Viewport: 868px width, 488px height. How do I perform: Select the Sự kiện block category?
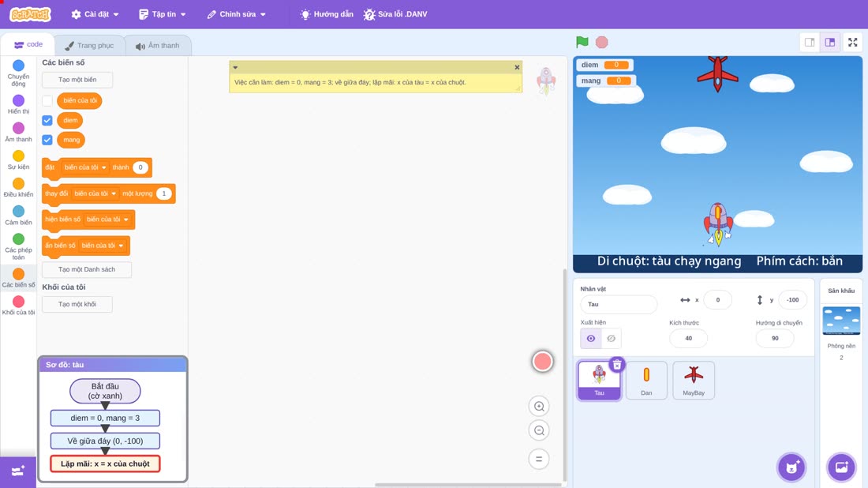click(x=18, y=160)
